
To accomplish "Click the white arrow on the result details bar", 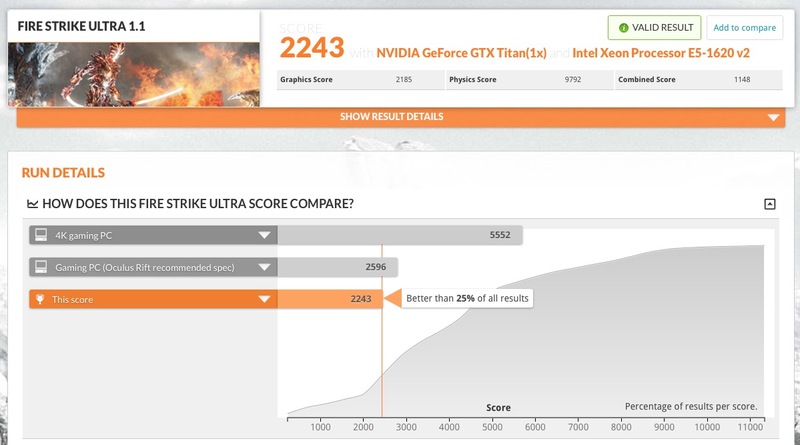I will click(x=773, y=117).
